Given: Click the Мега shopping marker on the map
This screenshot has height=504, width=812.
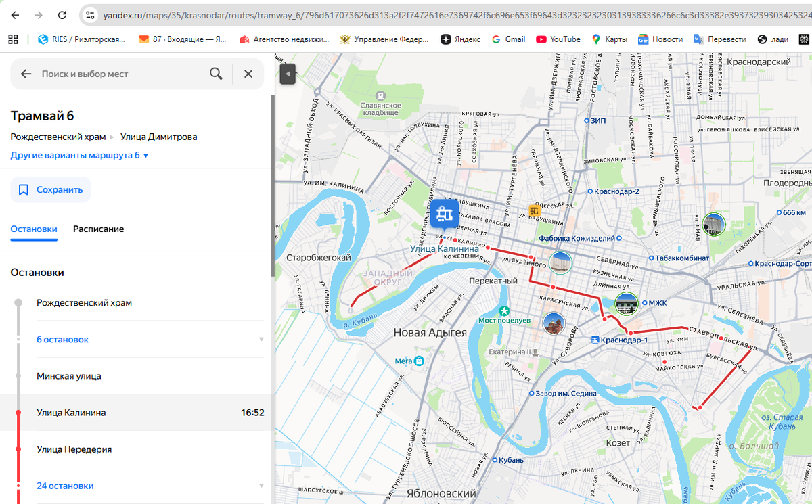Looking at the screenshot, I should pos(420,361).
